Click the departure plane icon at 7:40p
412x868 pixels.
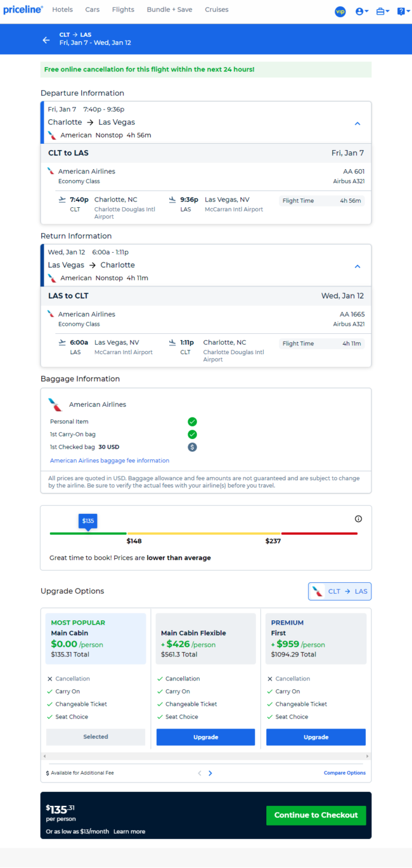point(62,199)
